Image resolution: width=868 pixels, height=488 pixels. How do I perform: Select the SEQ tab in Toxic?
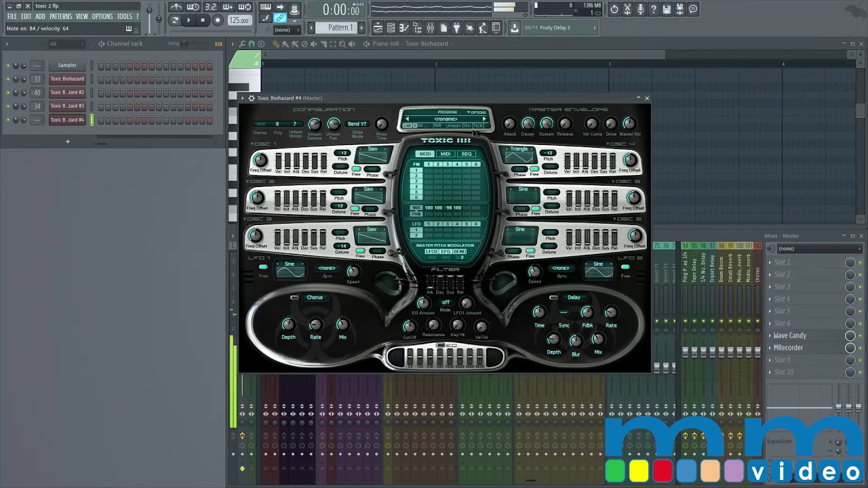click(467, 154)
